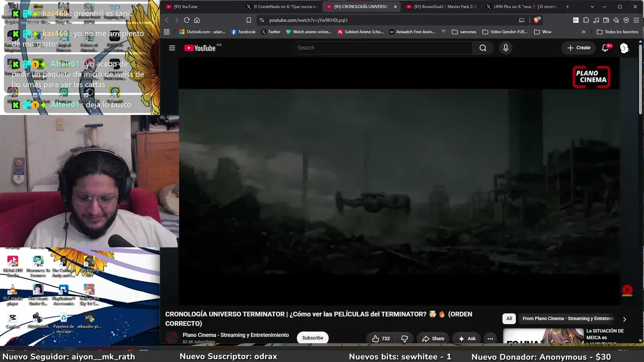The width and height of the screenshot is (644, 362).
Task: Open the Facebook bookmark
Action: (244, 32)
